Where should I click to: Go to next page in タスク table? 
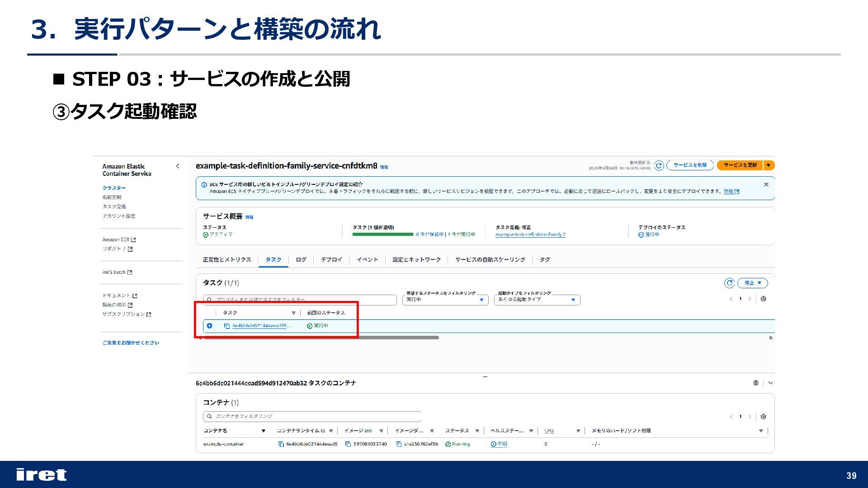[x=750, y=299]
